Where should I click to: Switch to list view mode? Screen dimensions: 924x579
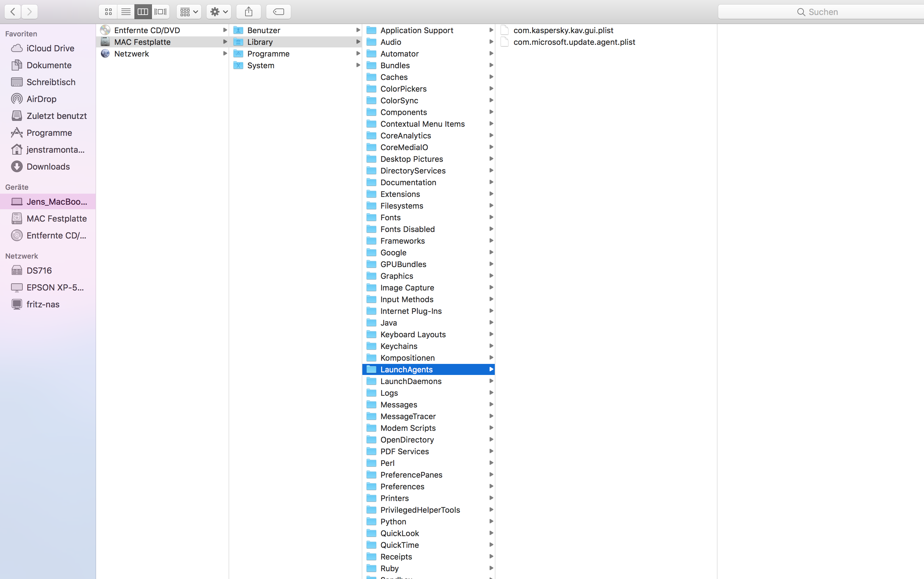[126, 12]
